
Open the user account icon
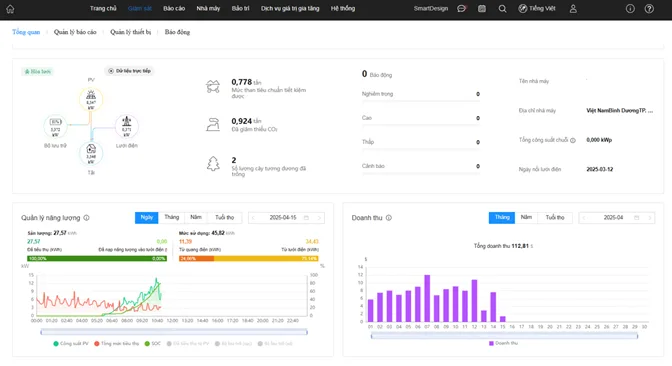coord(573,9)
